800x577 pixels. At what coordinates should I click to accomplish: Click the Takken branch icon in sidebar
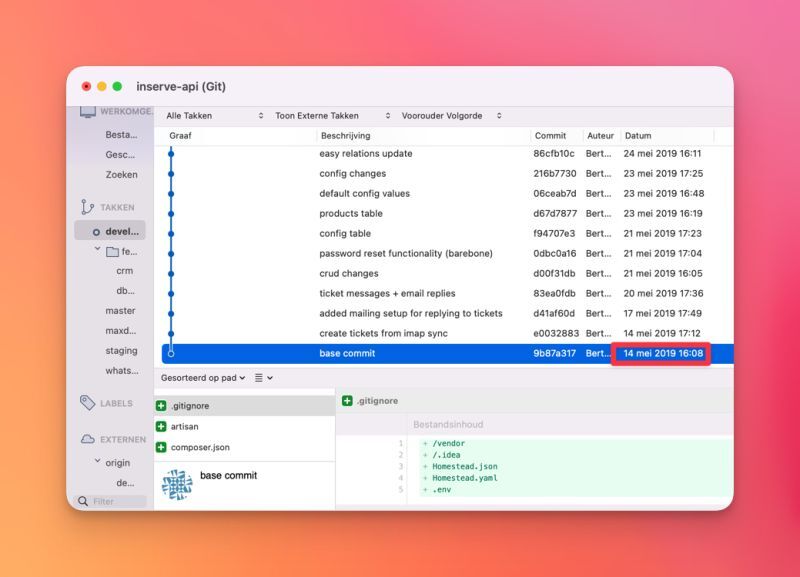(x=87, y=207)
